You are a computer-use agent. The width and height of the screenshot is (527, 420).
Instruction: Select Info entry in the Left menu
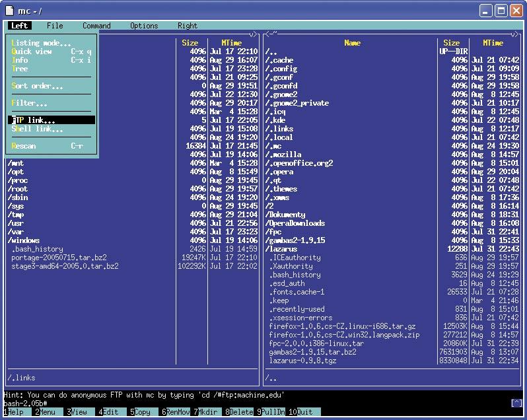coord(52,60)
